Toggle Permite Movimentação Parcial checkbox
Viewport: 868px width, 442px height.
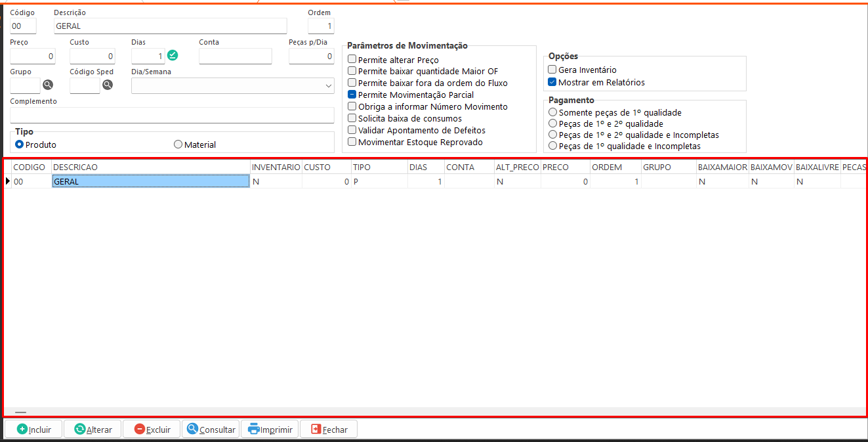tap(352, 95)
